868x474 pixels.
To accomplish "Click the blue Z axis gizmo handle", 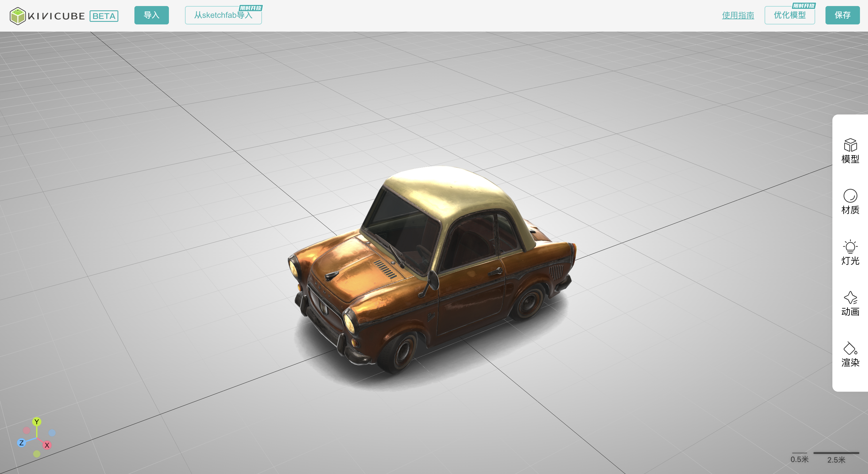I will (21, 443).
